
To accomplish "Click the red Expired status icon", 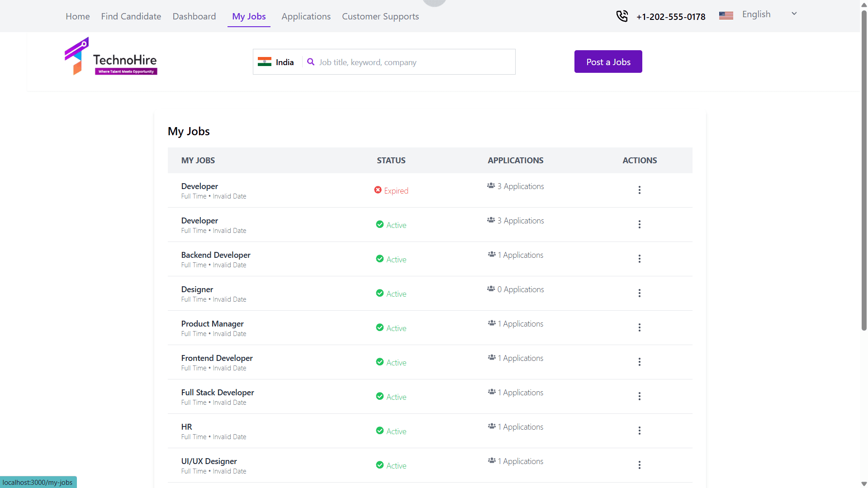I will 378,190.
